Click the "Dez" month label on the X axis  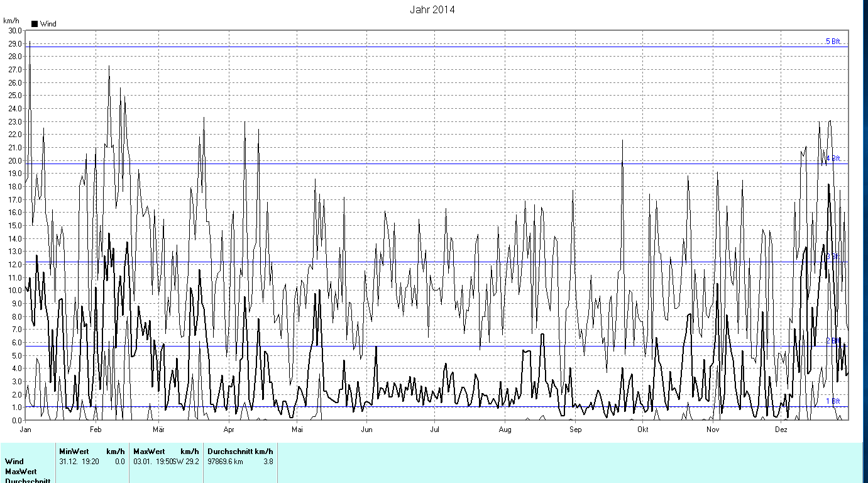click(x=781, y=430)
